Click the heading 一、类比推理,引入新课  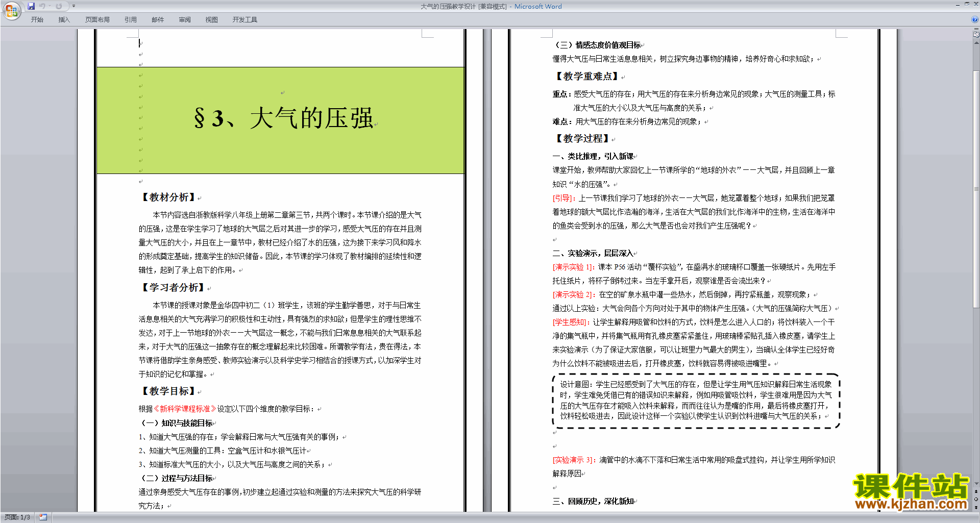click(593, 156)
